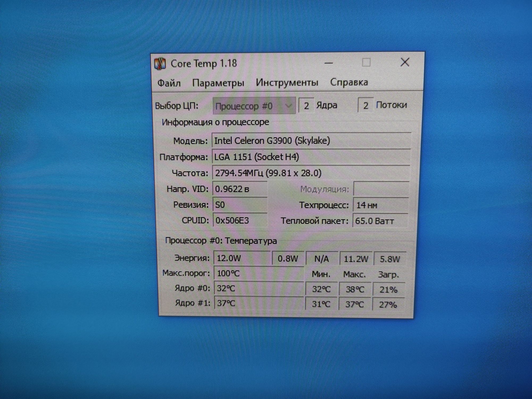Open the Параметры menu
This screenshot has width=532, height=399.
pyautogui.click(x=218, y=83)
